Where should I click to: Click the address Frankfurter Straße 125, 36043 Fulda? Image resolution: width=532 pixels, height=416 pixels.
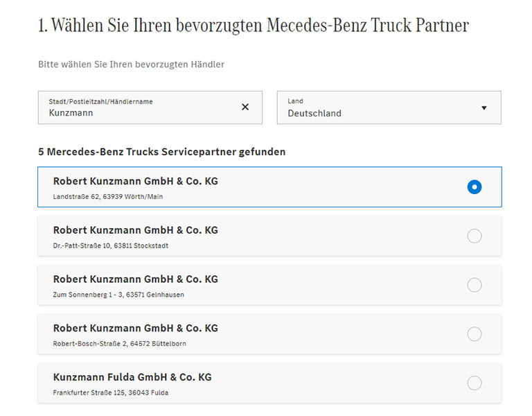point(111,392)
